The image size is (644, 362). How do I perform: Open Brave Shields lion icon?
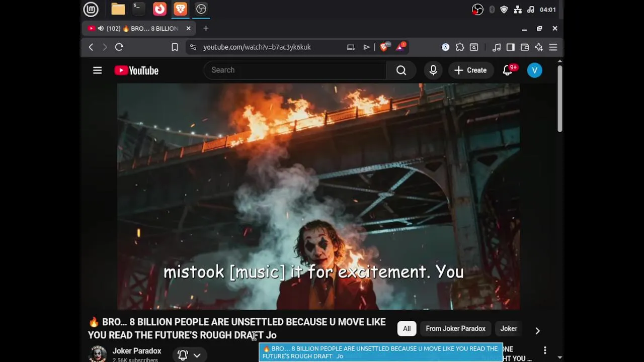pos(384,47)
